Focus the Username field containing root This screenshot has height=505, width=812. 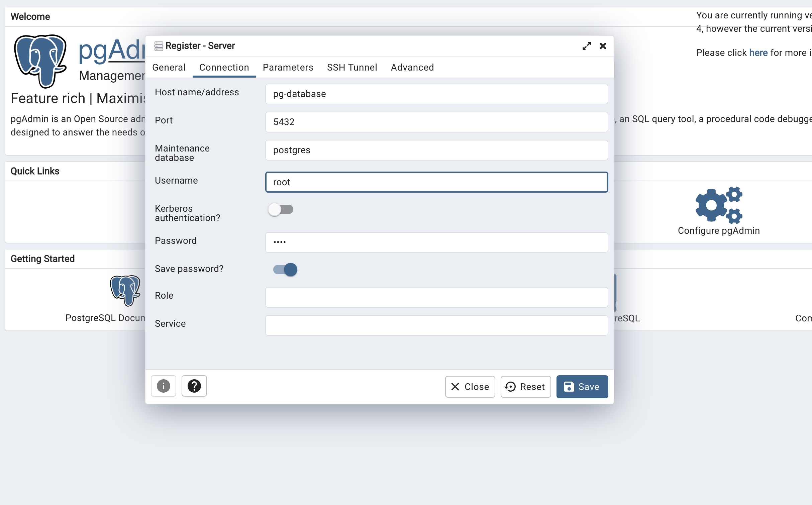[x=436, y=182]
